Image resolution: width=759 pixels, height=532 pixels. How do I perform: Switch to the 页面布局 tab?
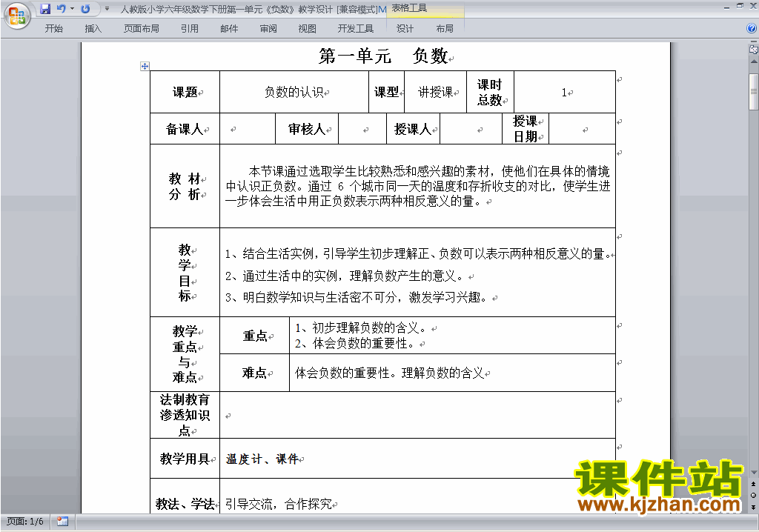[x=142, y=29]
